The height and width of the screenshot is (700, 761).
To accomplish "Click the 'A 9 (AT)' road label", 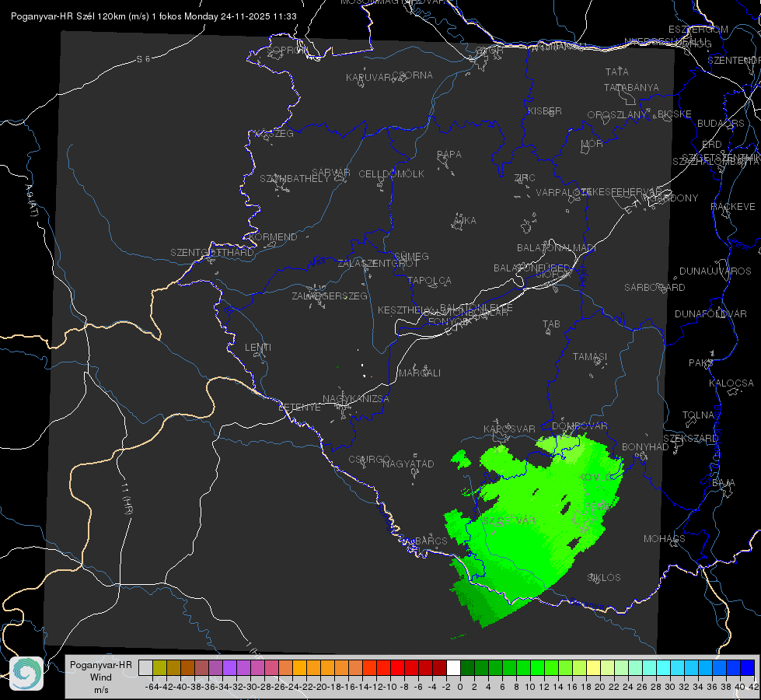I will 31,200.
